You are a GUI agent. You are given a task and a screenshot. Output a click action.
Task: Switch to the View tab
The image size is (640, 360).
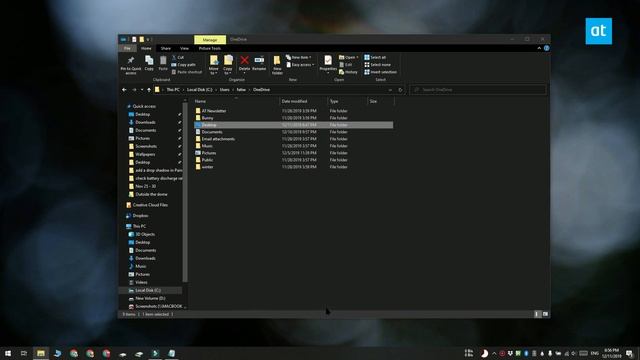pos(184,48)
